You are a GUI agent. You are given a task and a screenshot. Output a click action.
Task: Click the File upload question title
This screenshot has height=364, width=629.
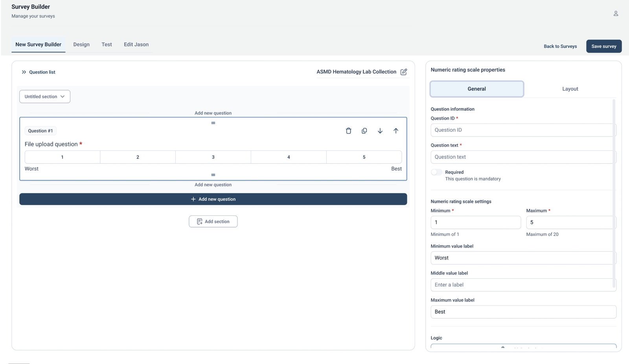[x=51, y=144]
